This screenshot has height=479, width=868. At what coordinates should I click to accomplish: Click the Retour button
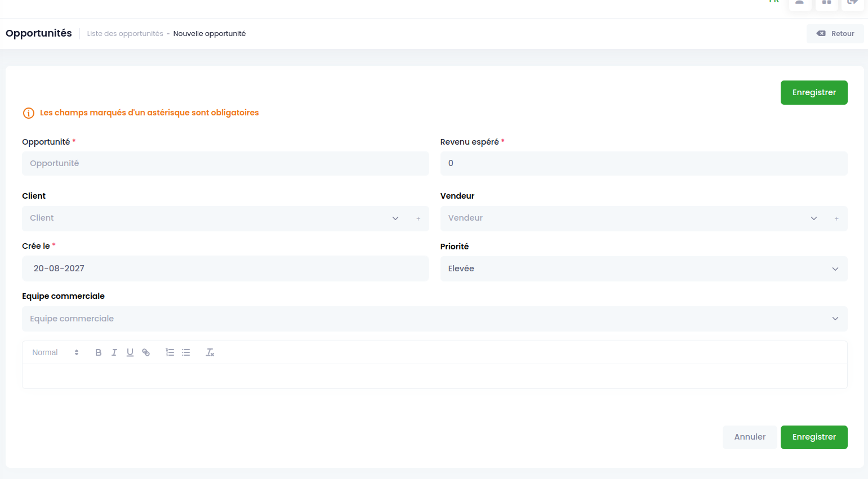click(x=835, y=34)
